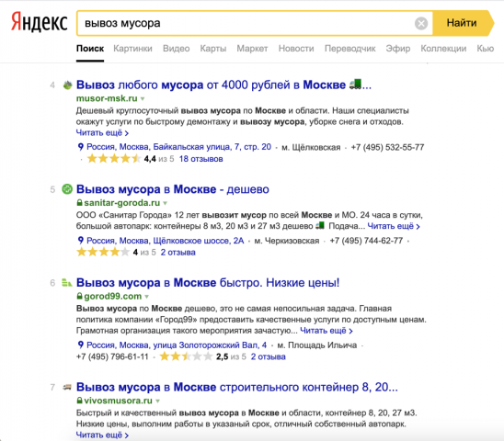Click the map pin icon beside Щёлковское шоссе address
This screenshot has width=504, height=441.
pyautogui.click(x=81, y=241)
